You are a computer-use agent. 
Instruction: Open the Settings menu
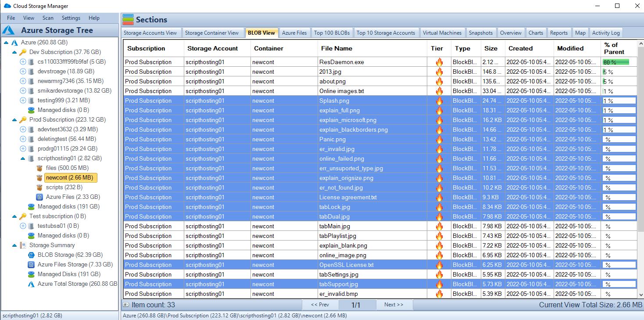[71, 18]
